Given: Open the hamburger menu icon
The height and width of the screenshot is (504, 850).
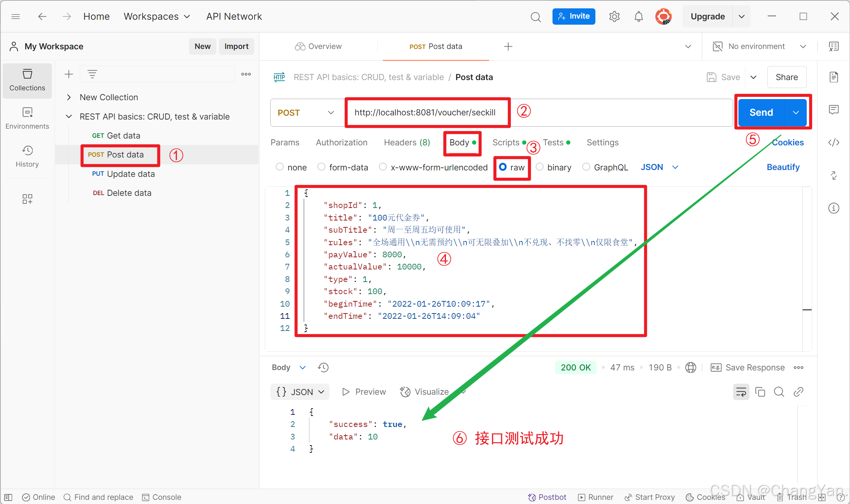Looking at the screenshot, I should click(x=16, y=16).
